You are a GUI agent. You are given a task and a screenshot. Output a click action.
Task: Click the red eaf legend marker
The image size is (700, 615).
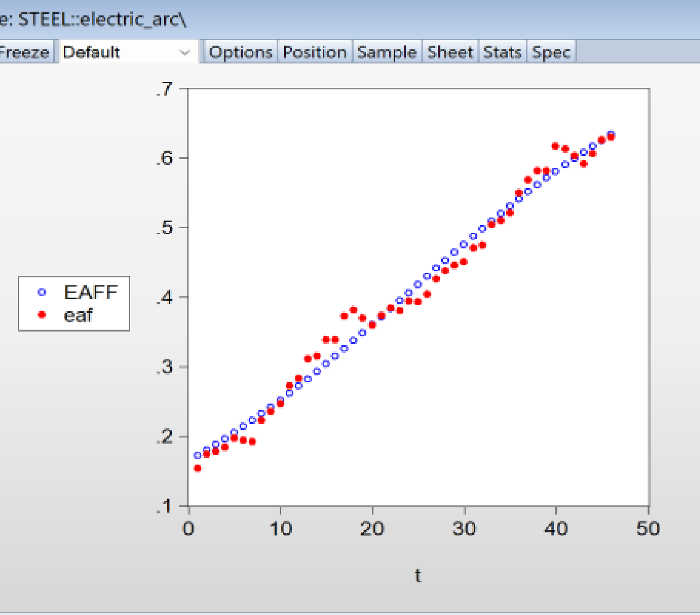[42, 314]
